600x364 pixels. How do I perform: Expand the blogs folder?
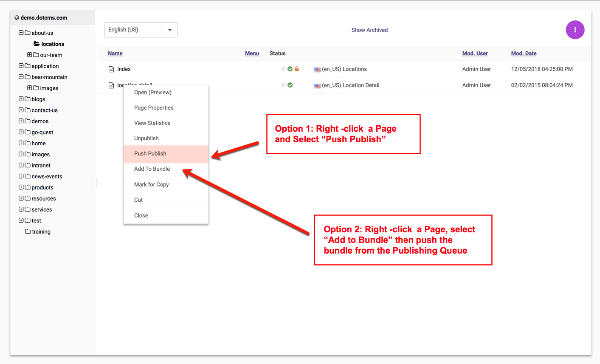click(21, 99)
